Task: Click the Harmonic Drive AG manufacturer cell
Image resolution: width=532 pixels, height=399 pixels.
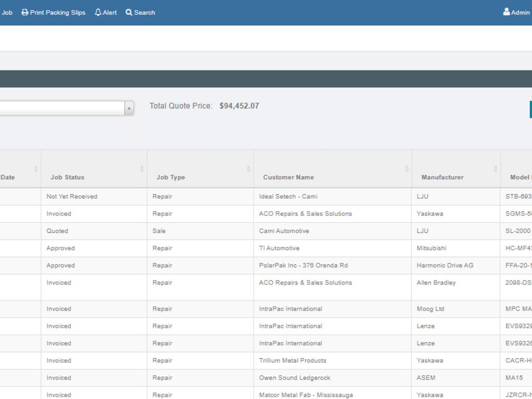Action: click(x=445, y=265)
